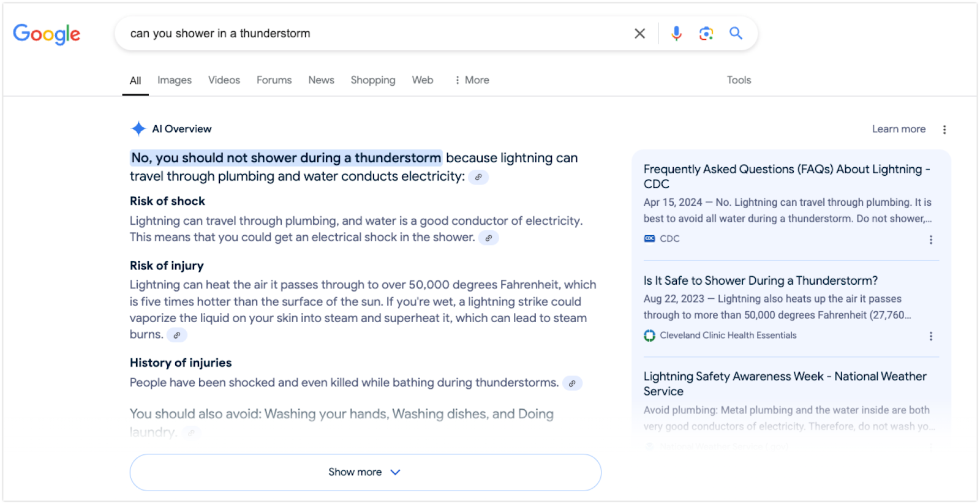The width and height of the screenshot is (980, 504).
Task: Open source link icon in Risk of shock paragraph
Action: [x=489, y=238]
